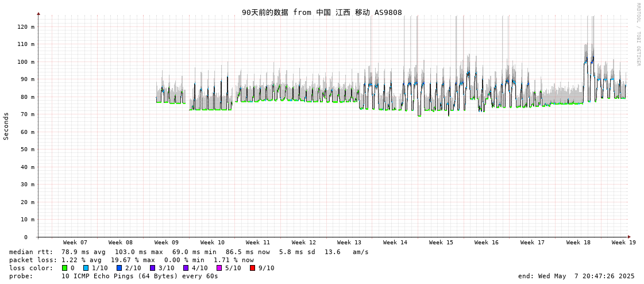Viewport: 644px width, 284px height.
Task: Click the light blue 1/10 loss swatch
Action: (86, 268)
